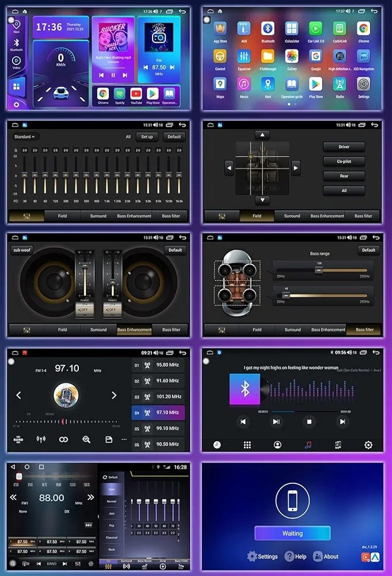Open the AUX app in drawer
Image resolution: width=392 pixels, height=576 pixels.
click(244, 32)
